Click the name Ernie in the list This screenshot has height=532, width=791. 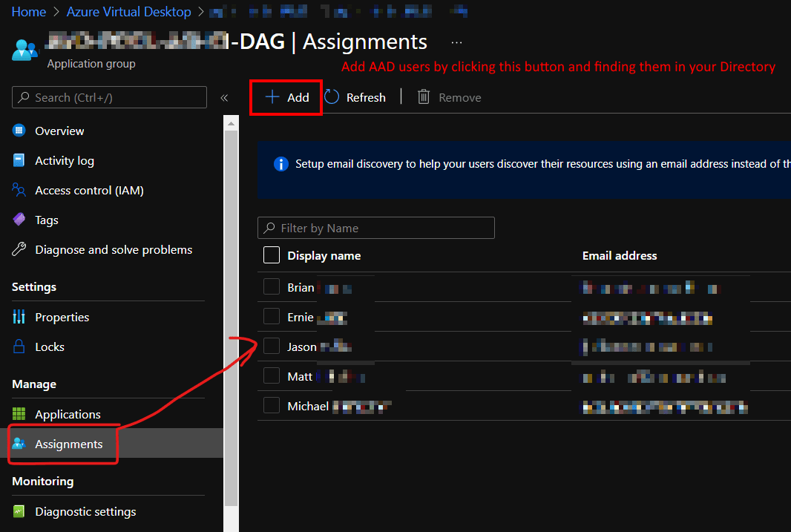tap(301, 317)
